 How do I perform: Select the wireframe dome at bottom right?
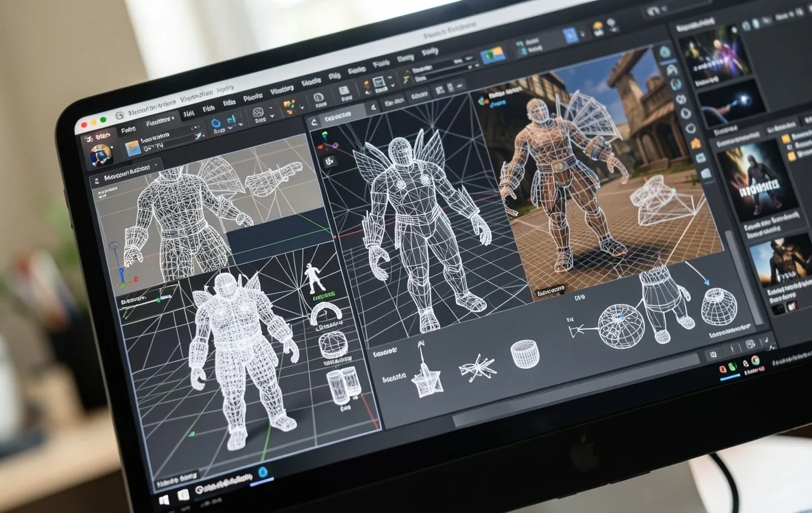click(x=719, y=306)
